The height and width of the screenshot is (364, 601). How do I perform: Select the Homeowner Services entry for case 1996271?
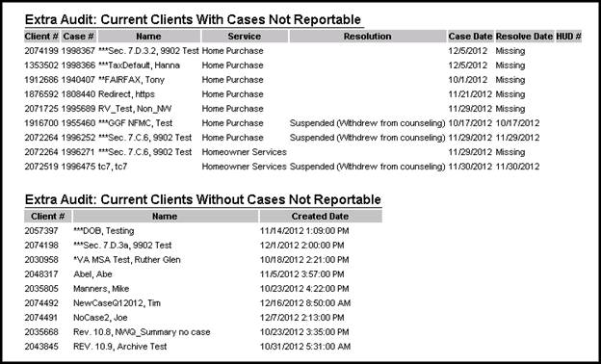245,152
